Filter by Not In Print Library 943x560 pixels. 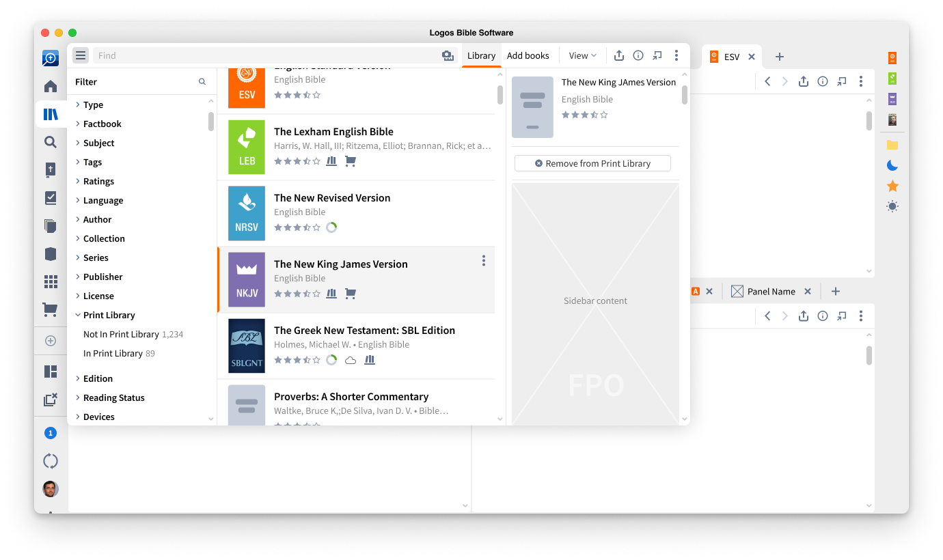point(133,334)
